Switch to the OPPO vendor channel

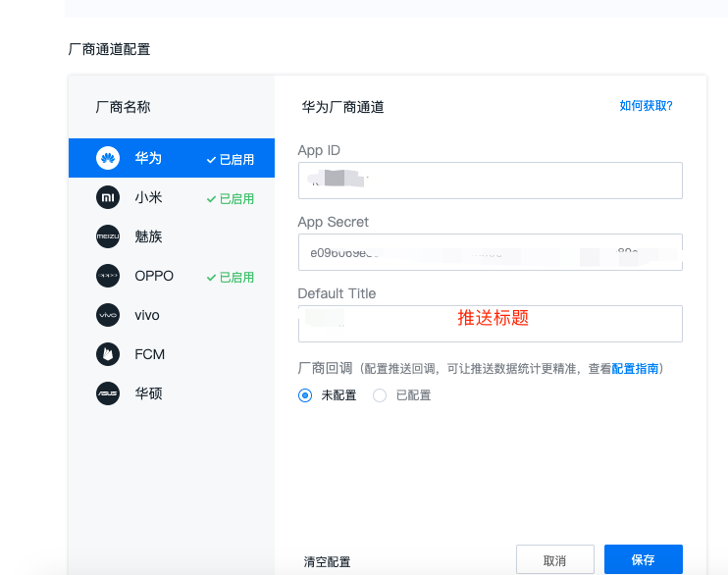point(172,276)
